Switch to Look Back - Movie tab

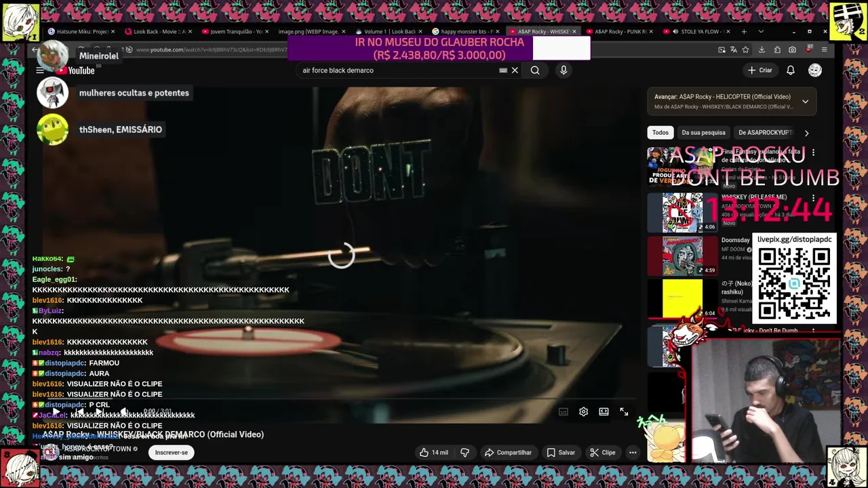(159, 31)
